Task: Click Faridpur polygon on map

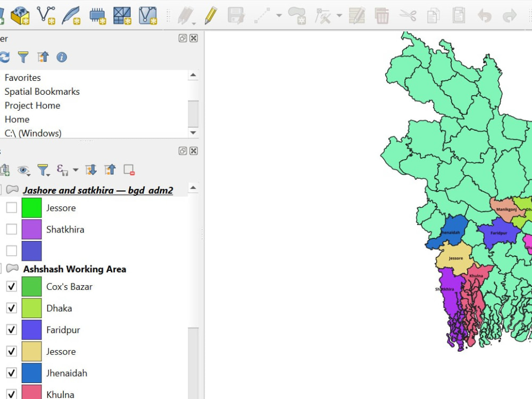Action: (498, 233)
